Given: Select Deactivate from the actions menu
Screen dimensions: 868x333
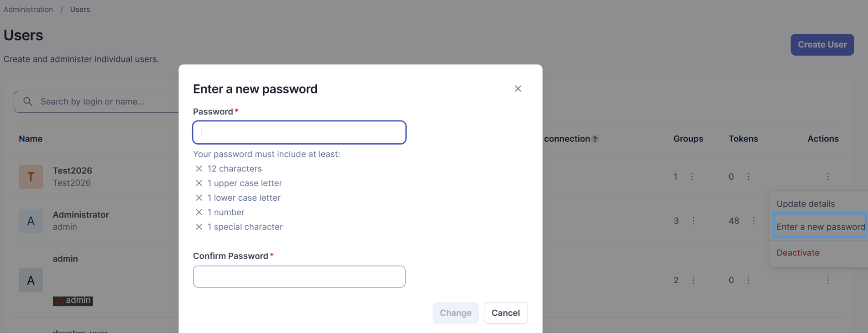Looking at the screenshot, I should coord(798,253).
